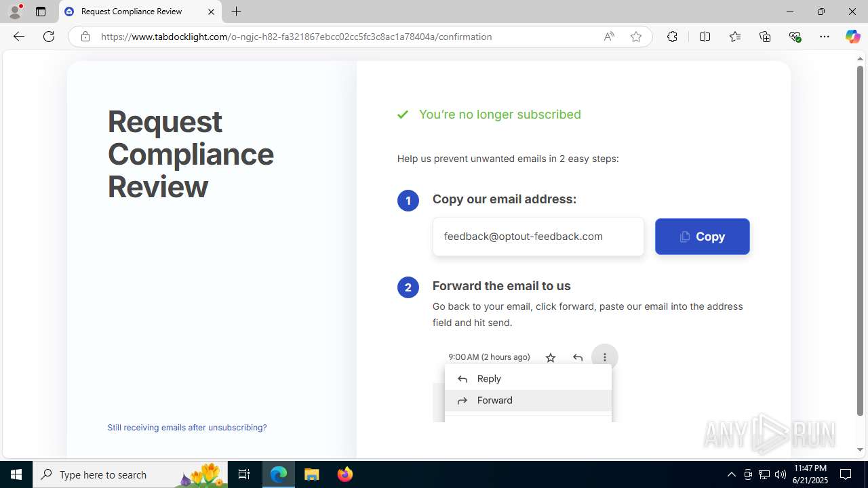Toggle split screen view

705,37
